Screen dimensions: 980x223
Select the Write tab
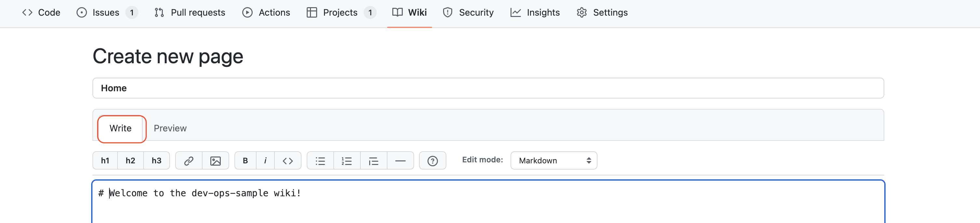[x=120, y=128]
